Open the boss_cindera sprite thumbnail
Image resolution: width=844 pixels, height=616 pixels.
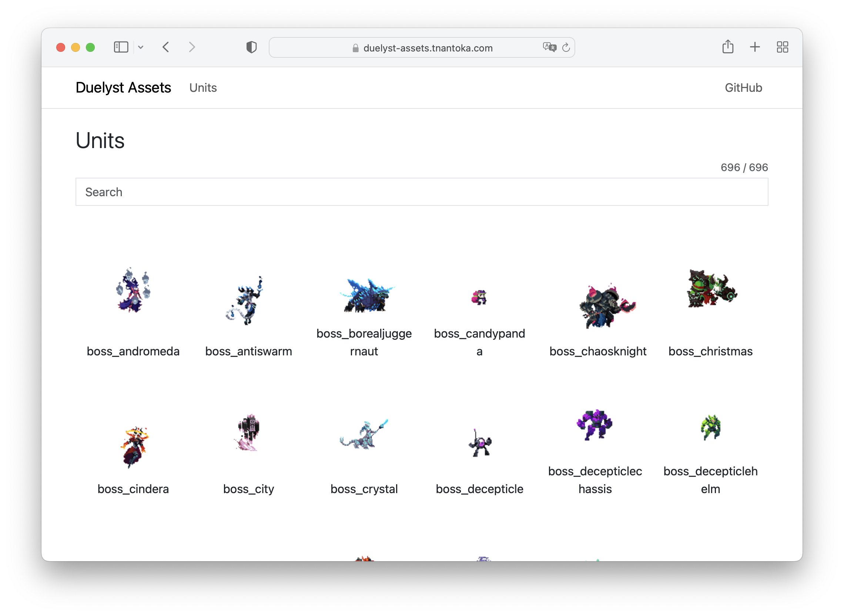click(134, 447)
